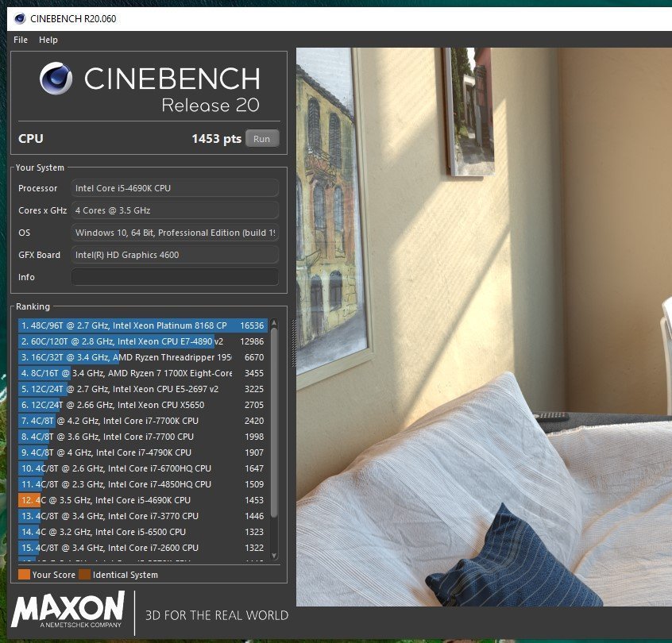The width and height of the screenshot is (672, 643).
Task: Click the Cinebench sphere logo
Action: pyautogui.click(x=56, y=79)
